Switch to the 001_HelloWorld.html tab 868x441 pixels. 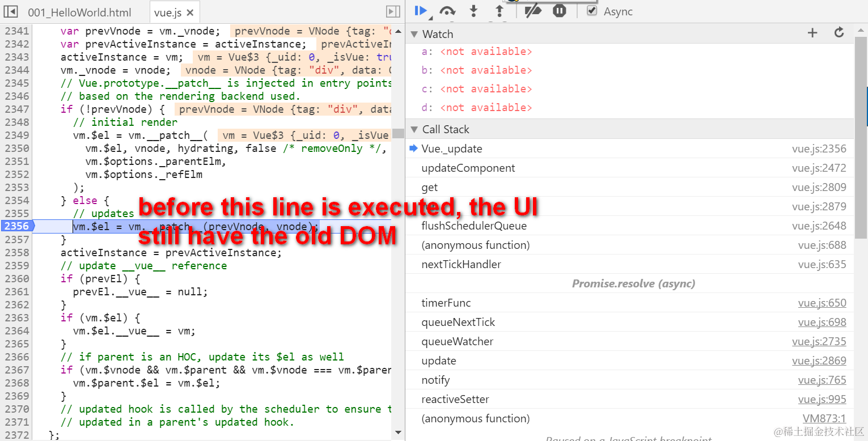(79, 12)
